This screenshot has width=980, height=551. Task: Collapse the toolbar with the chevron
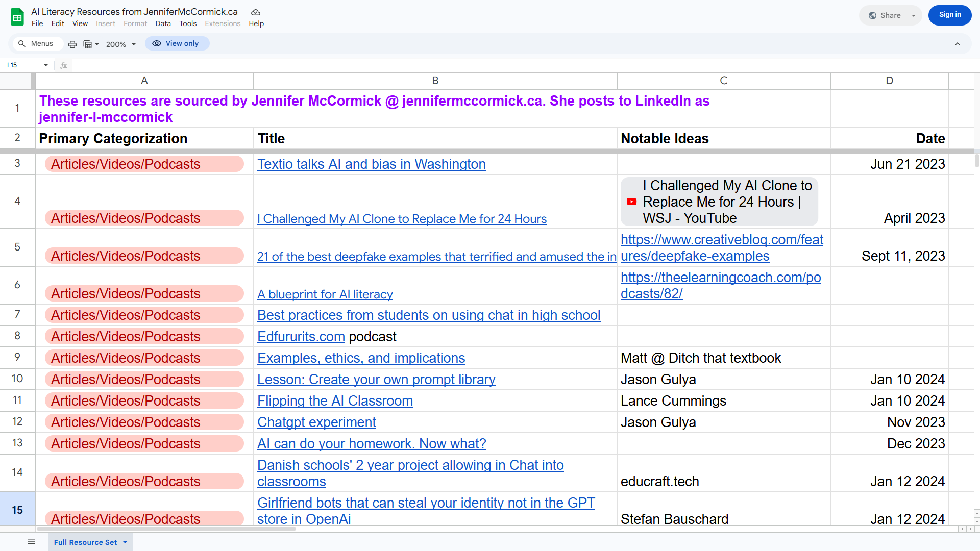(958, 44)
